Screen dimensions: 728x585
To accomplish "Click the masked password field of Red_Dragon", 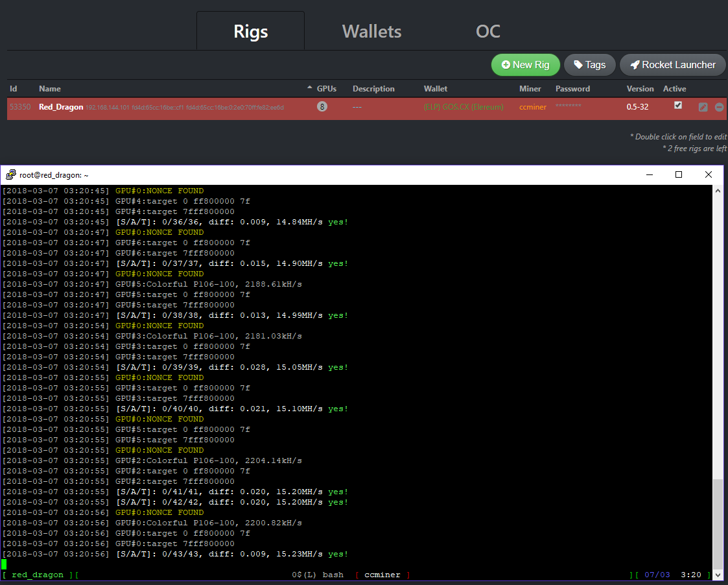I will coord(569,106).
